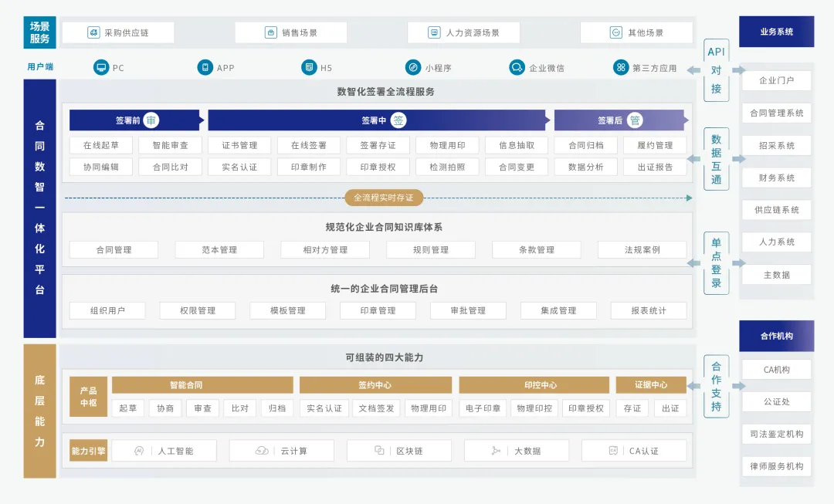Screen dimensions: 834x504
Task: Select the 智能合同 capability header
Action: 202,385
